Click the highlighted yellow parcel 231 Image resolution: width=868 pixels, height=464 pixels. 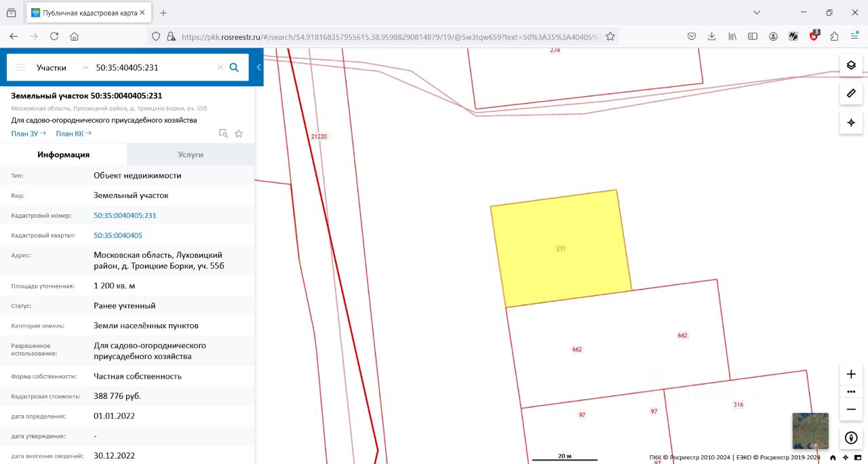(x=561, y=248)
